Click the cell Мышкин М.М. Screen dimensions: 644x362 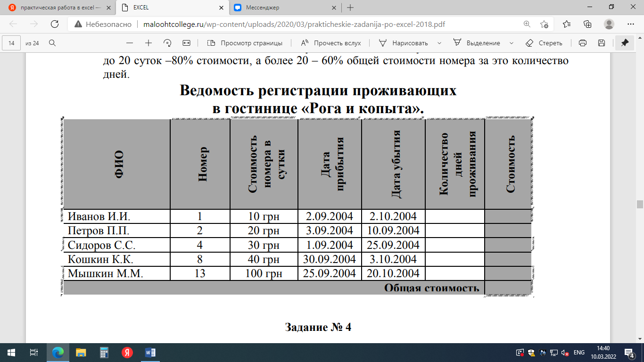[x=116, y=273]
